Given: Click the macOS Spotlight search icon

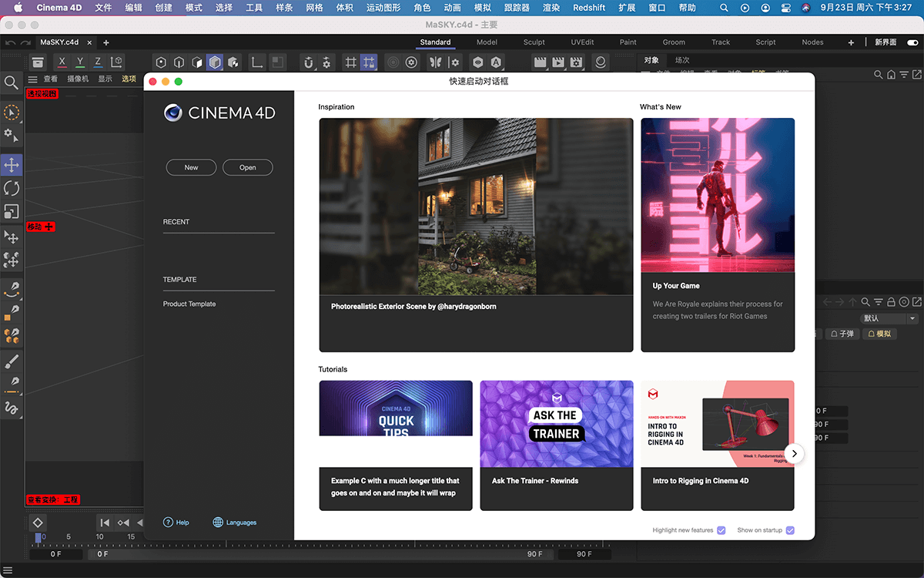Looking at the screenshot, I should [724, 7].
